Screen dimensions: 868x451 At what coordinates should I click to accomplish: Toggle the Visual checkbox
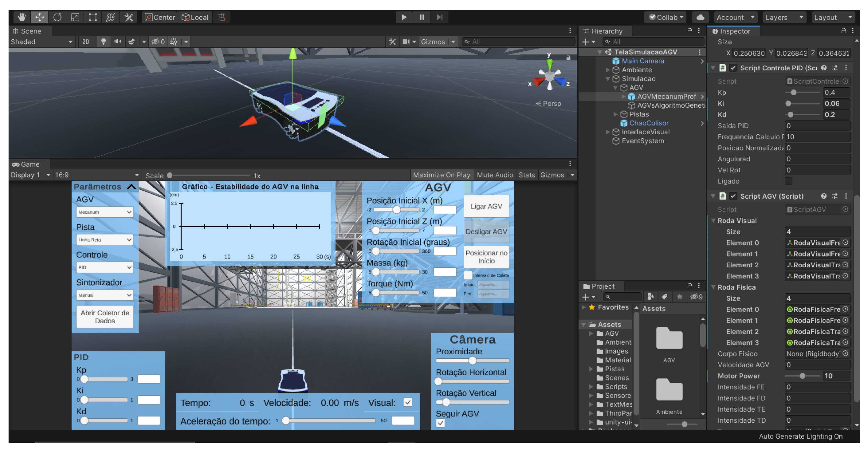click(408, 403)
